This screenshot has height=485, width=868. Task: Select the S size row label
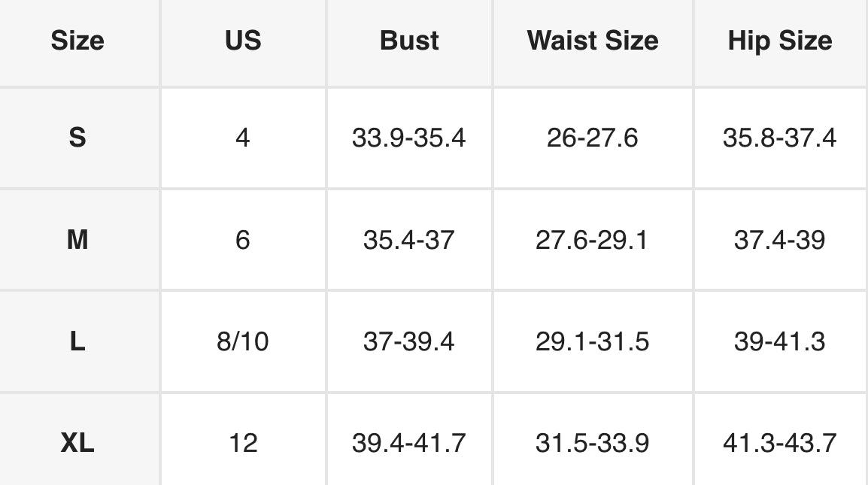77,138
